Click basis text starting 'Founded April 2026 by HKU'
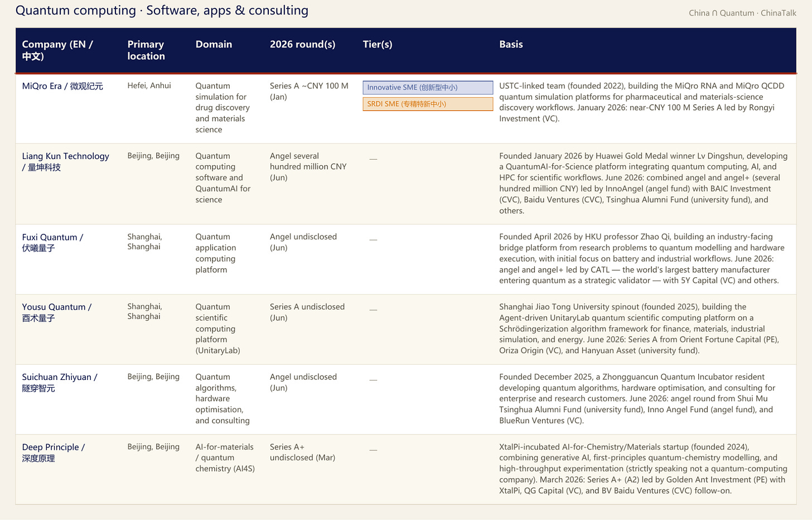The width and height of the screenshot is (812, 520). click(x=642, y=259)
